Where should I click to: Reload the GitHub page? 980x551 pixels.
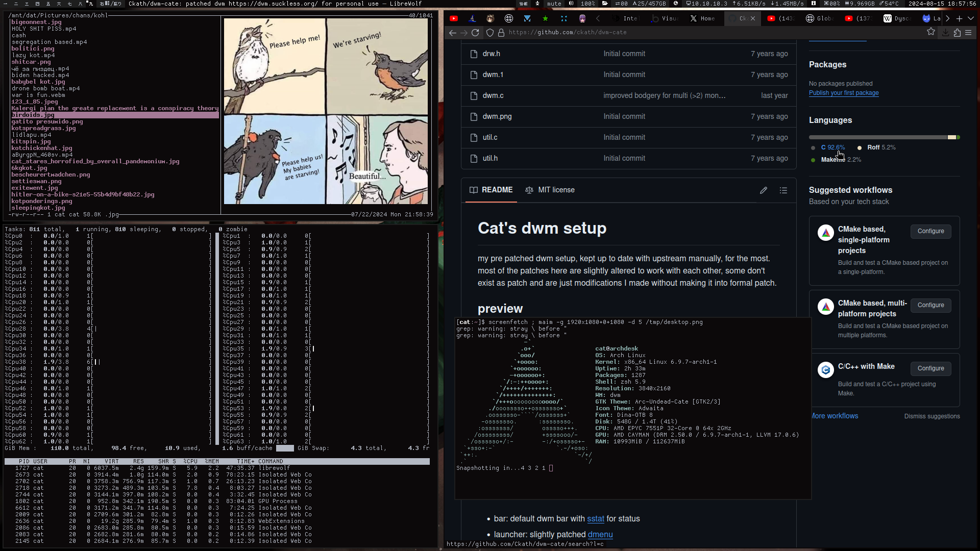tap(475, 33)
